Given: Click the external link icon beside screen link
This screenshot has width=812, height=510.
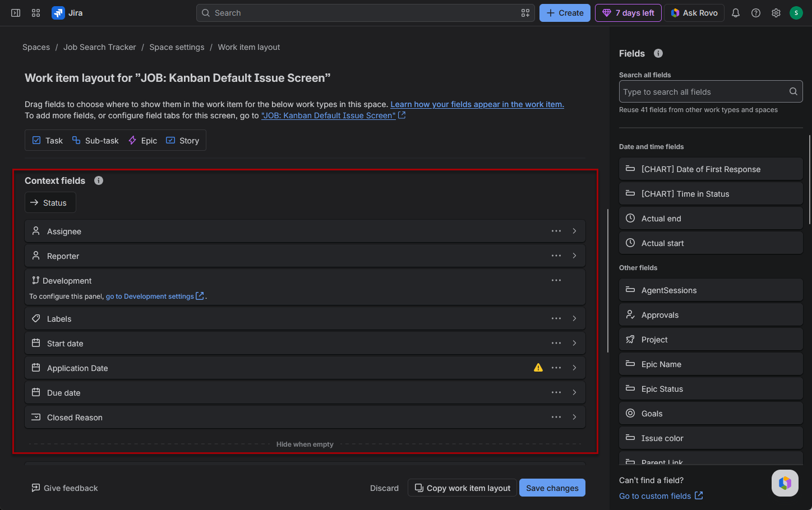Looking at the screenshot, I should click(x=402, y=115).
